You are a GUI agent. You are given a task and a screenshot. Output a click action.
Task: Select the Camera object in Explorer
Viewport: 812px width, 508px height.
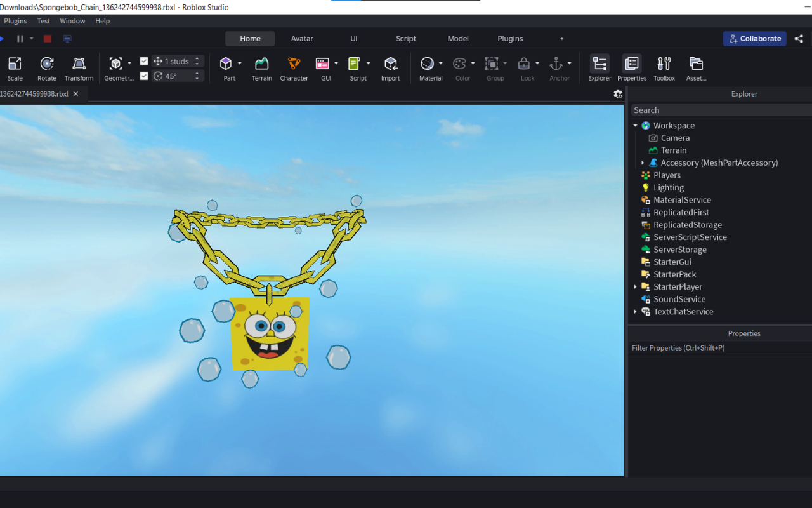[675, 138]
